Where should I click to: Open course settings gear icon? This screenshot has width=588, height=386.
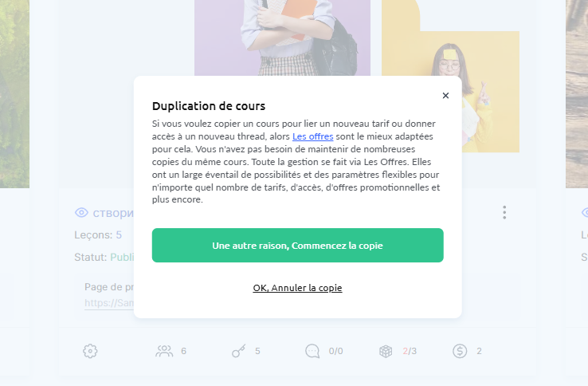pyautogui.click(x=90, y=351)
